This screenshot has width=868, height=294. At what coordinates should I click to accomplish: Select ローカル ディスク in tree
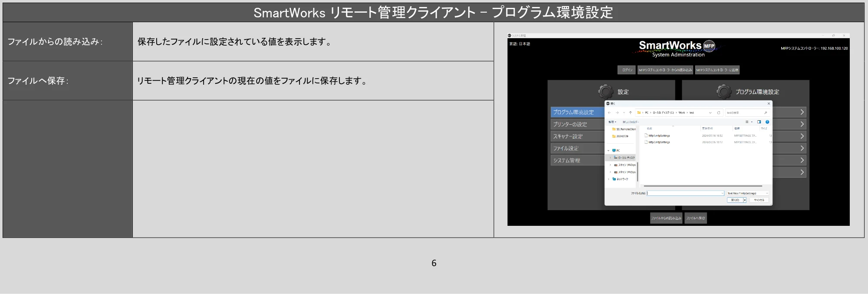pyautogui.click(x=624, y=158)
